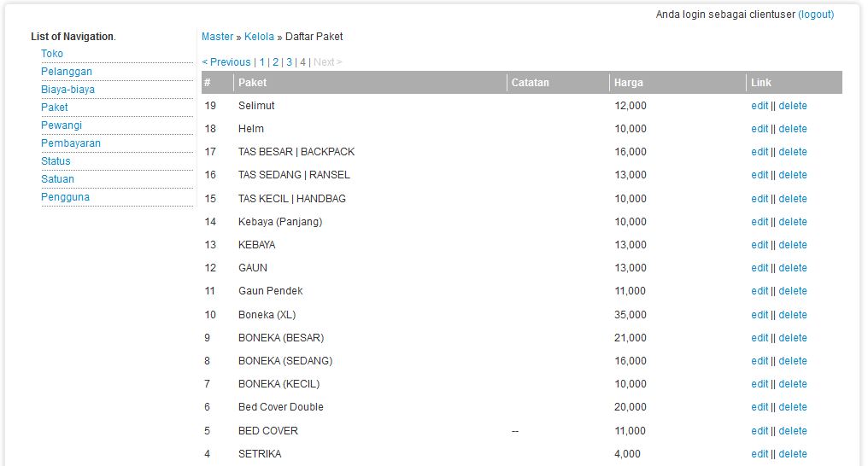The image size is (868, 466).
Task: Jump to pagination page 1
Action: 262,62
